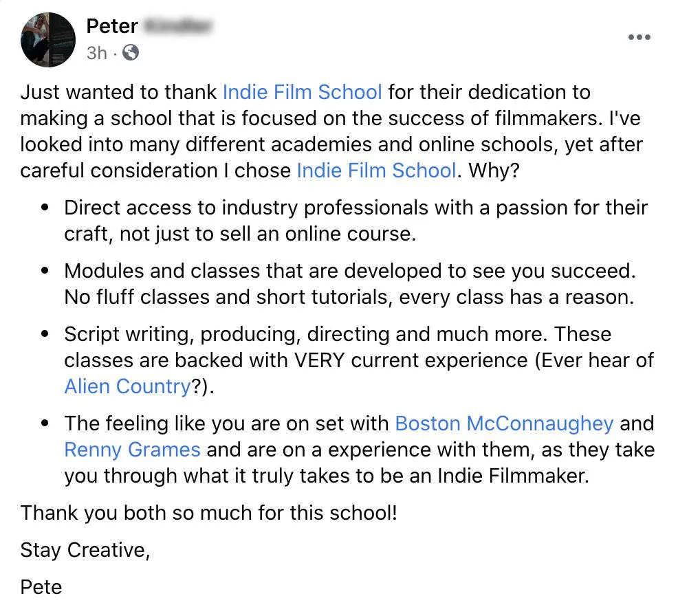
Task: Open Peter's round profile picture
Action: coord(47,39)
